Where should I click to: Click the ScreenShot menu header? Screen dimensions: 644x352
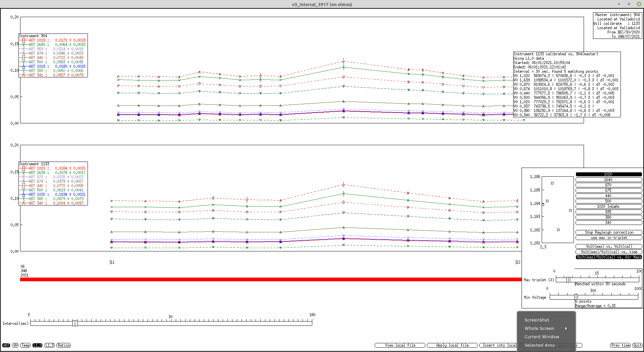(x=537, y=320)
